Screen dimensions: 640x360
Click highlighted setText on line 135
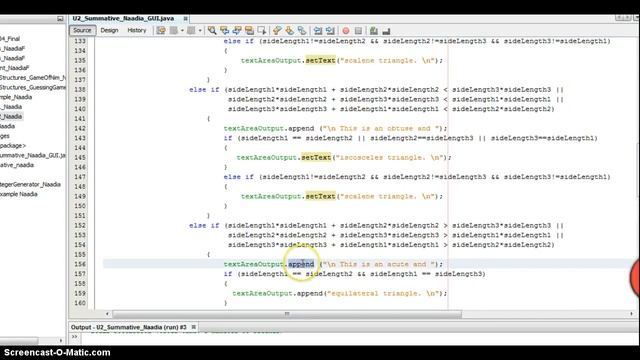pos(320,60)
